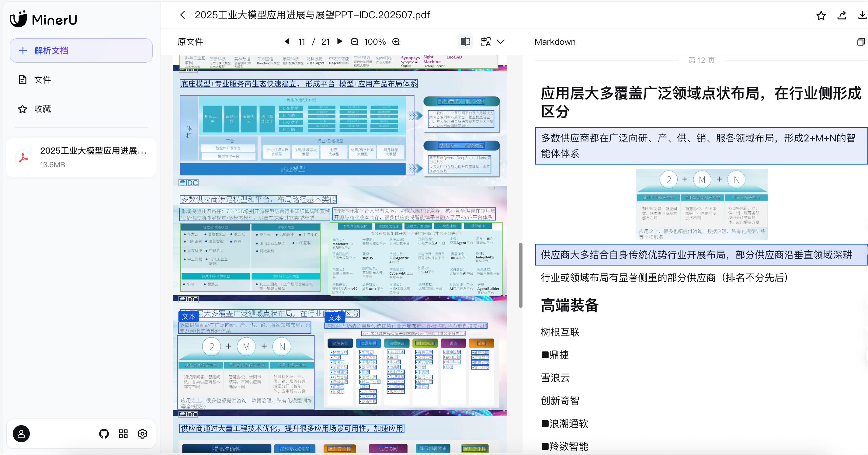Image resolution: width=868 pixels, height=455 pixels.
Task: Click the PDF viewer vertical scrollbar
Action: coord(520,275)
